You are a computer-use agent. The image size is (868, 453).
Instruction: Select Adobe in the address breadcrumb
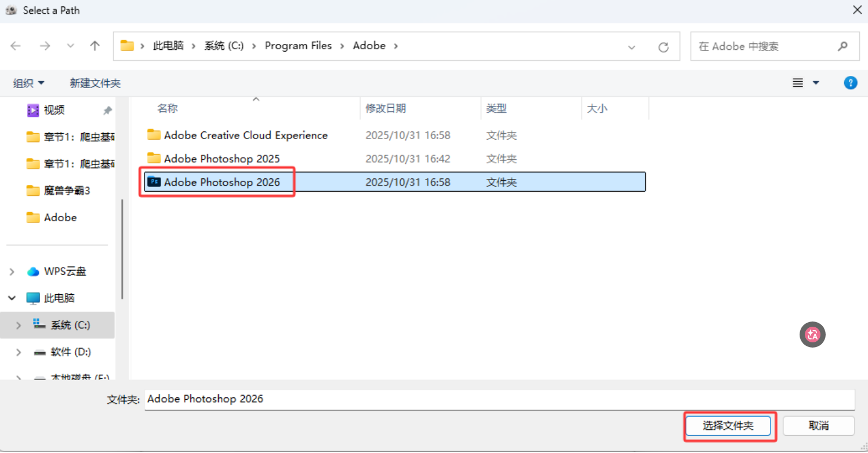click(369, 46)
